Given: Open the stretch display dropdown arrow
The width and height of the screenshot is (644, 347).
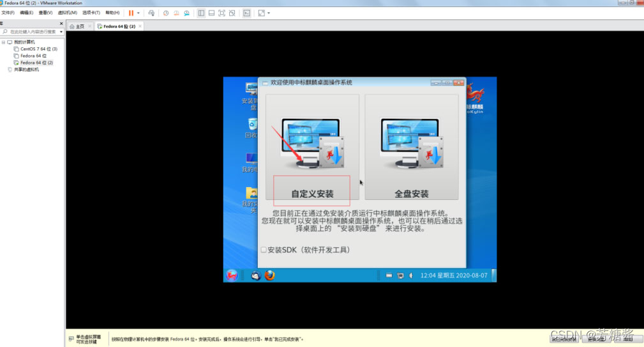Looking at the screenshot, I should pos(269,13).
